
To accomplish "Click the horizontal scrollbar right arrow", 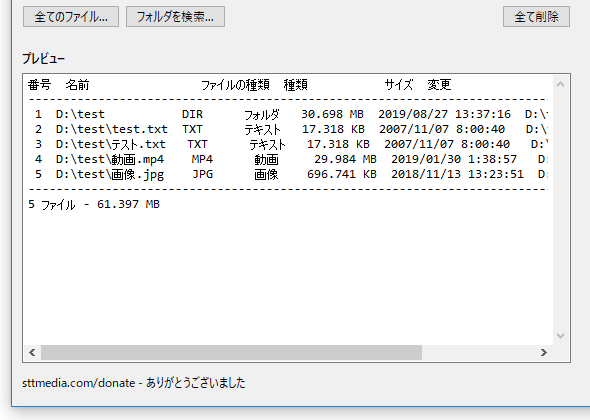I will tap(544, 353).
